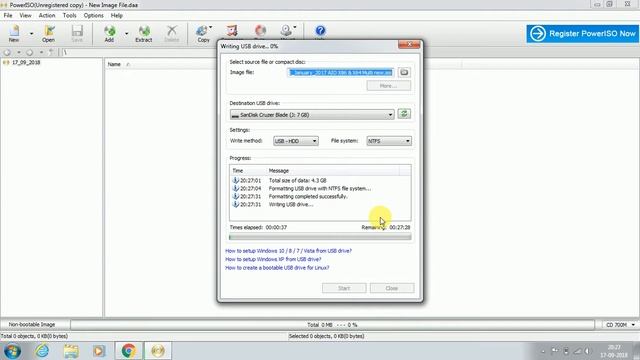Viewport: 640px width, 360px height.
Task: Click the Back navigation arrow icon
Action: click(7, 53)
